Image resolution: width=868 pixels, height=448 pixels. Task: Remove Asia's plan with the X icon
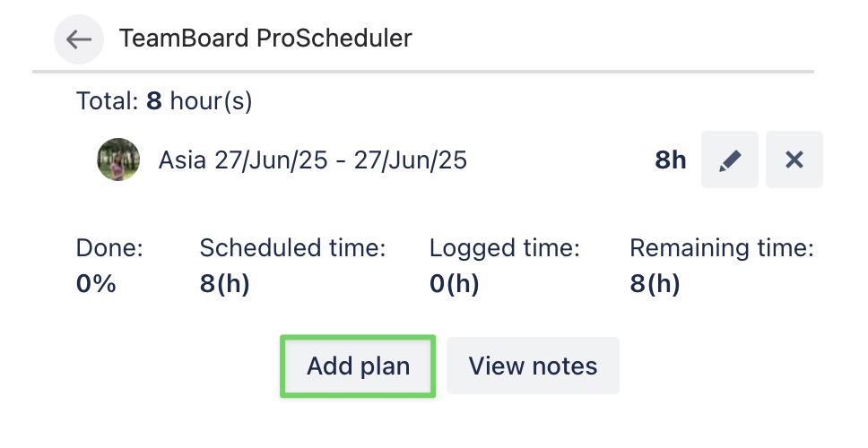(x=794, y=160)
